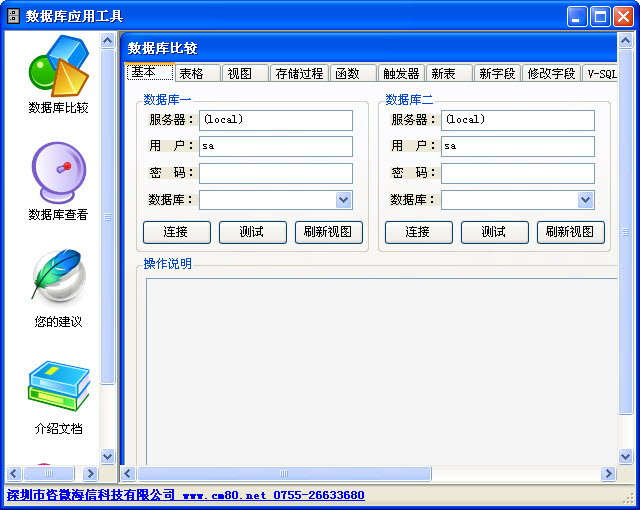Click 连接 button for 数据库一
Image resolution: width=640 pixels, height=510 pixels.
click(x=177, y=232)
